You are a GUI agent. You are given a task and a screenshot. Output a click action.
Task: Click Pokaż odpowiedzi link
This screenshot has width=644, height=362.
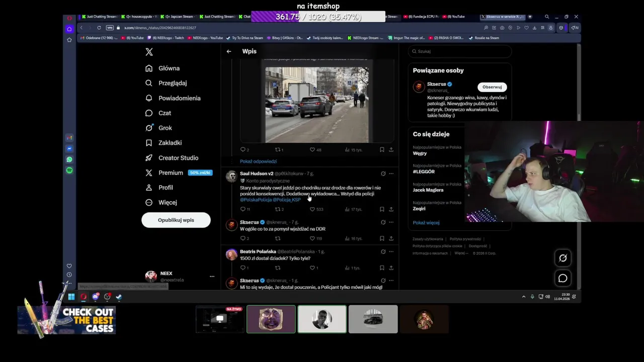click(x=258, y=161)
